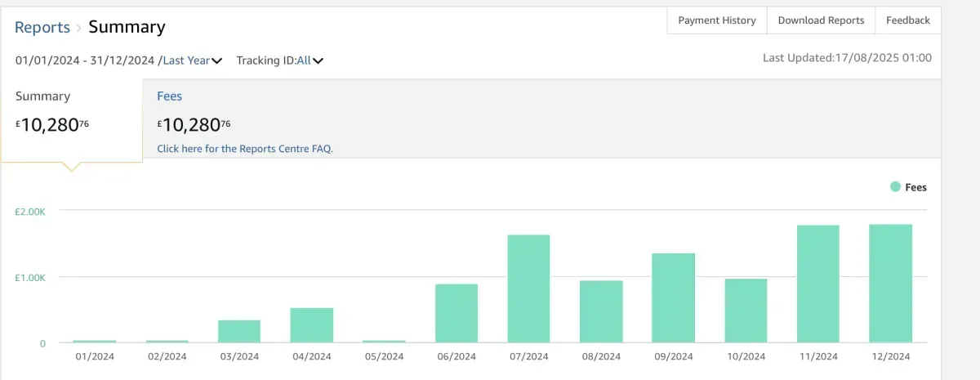Viewport: 980px width, 380px height.
Task: Select the 10/2024 chart bar
Action: [746, 311]
